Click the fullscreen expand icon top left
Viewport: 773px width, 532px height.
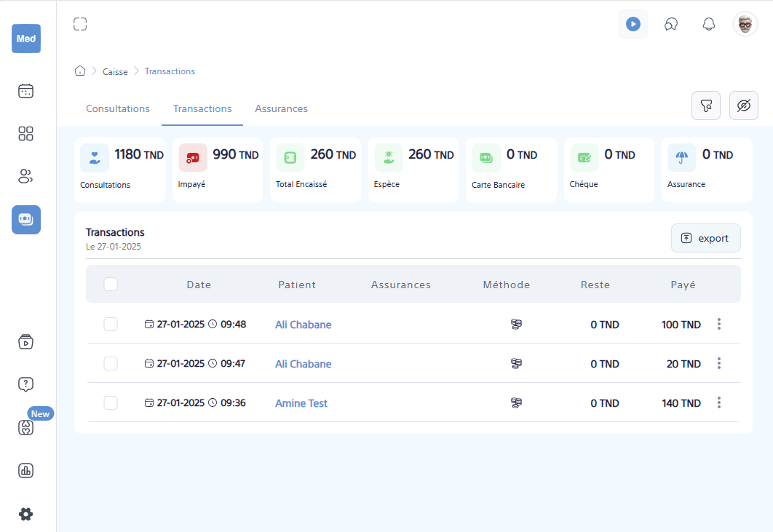pyautogui.click(x=80, y=23)
